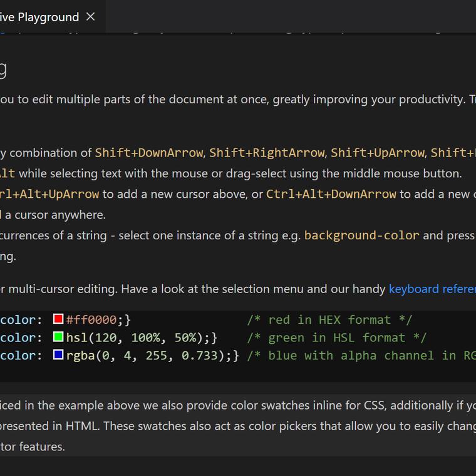The image size is (476, 476).
Task: Click the 'red in HEX format' comment
Action: click(x=329, y=320)
